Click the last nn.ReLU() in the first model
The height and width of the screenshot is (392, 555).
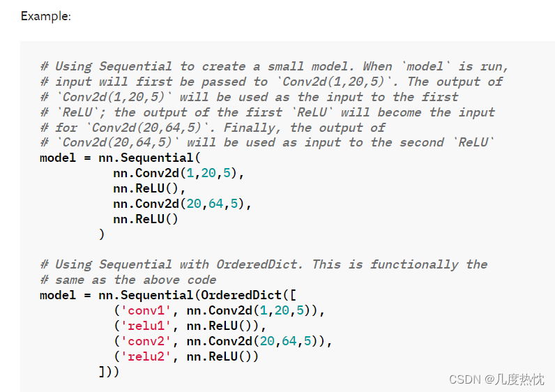pos(146,219)
